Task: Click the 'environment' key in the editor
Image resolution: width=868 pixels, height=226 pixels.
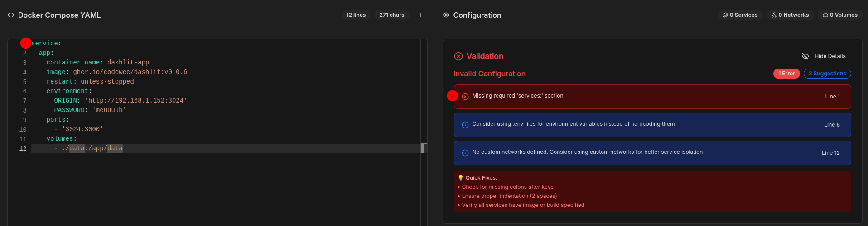Action: pos(68,91)
